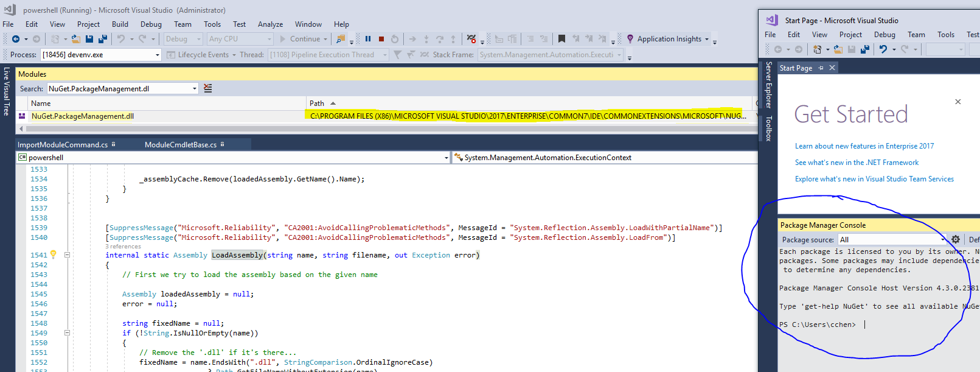Image resolution: width=980 pixels, height=372 pixels.
Task: Click Application Insights lightbulb icon
Action: [x=630, y=39]
